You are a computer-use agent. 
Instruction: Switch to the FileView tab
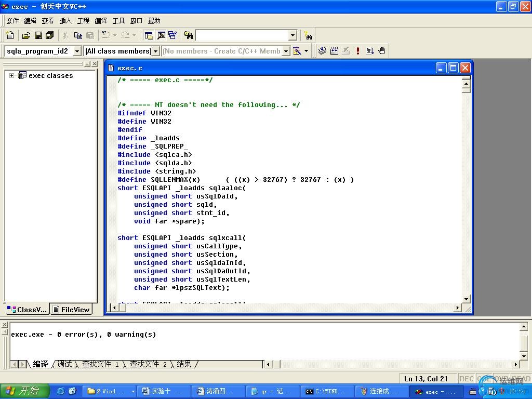(71, 310)
